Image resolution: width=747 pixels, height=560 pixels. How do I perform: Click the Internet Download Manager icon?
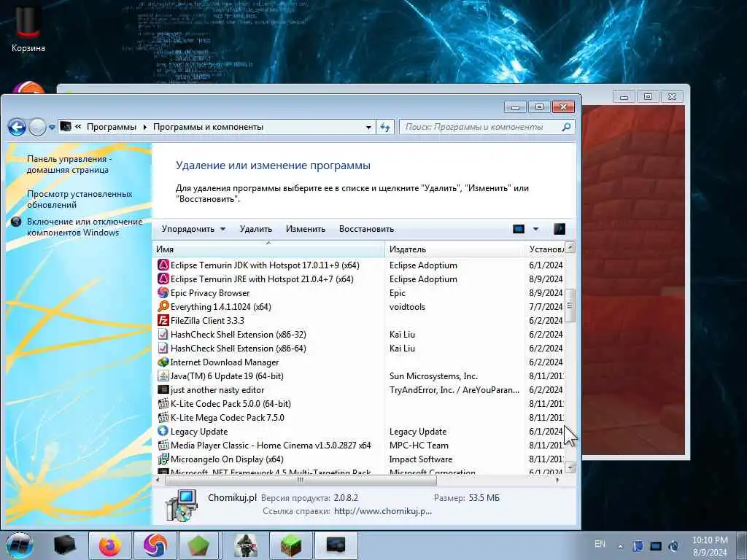pos(163,362)
